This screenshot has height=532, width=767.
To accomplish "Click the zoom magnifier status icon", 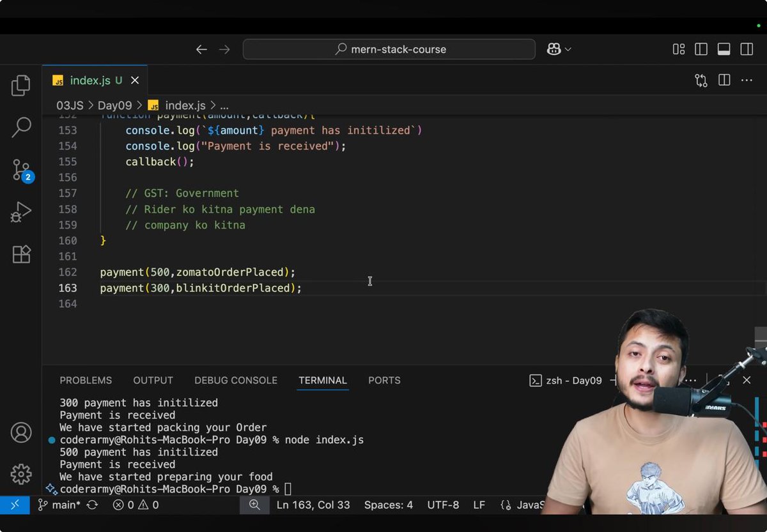I will pyautogui.click(x=254, y=505).
